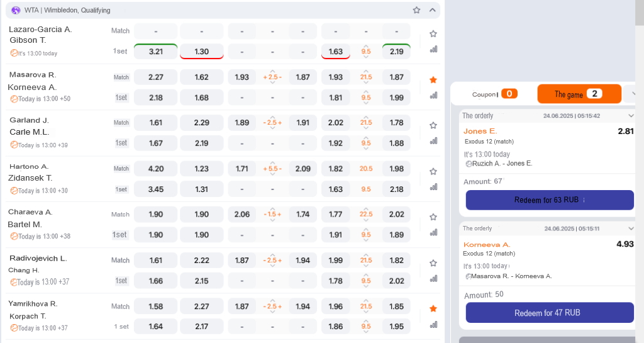Select odds 2.17 Korpach first set

(x=202, y=327)
